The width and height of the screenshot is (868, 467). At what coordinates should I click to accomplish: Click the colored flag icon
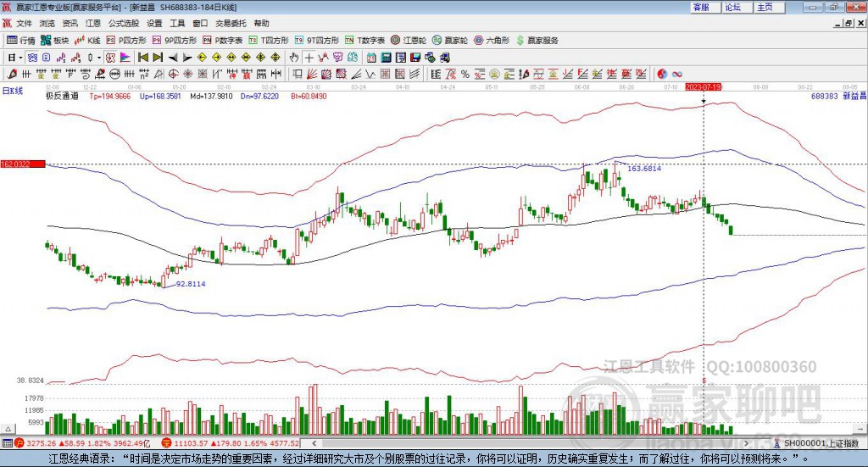tap(125, 58)
